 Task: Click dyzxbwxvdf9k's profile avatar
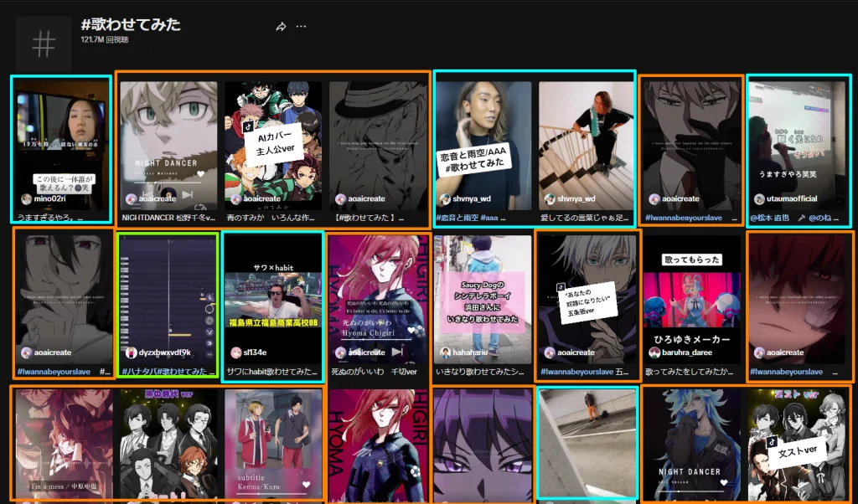[131, 352]
